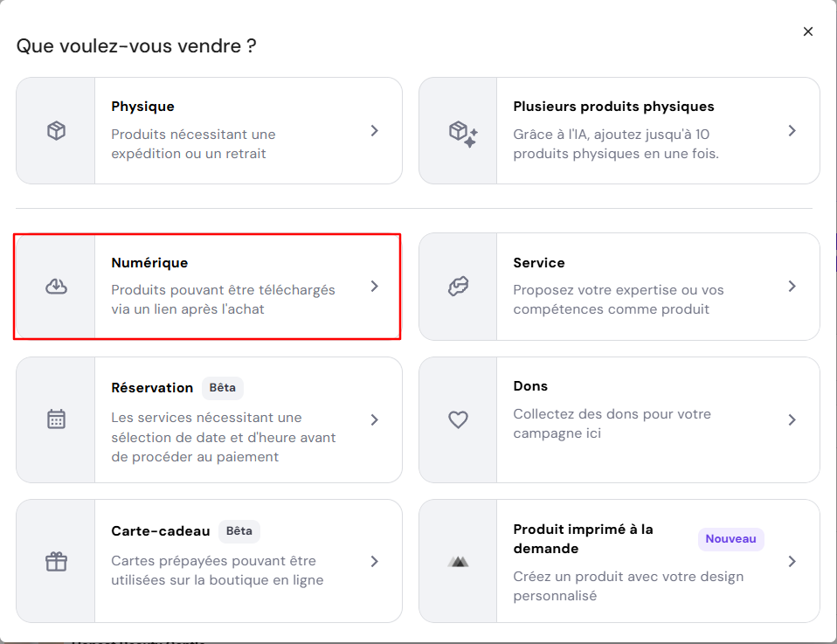Viewport: 837px width, 644px height.
Task: Click the Service category icon
Action: (x=459, y=286)
